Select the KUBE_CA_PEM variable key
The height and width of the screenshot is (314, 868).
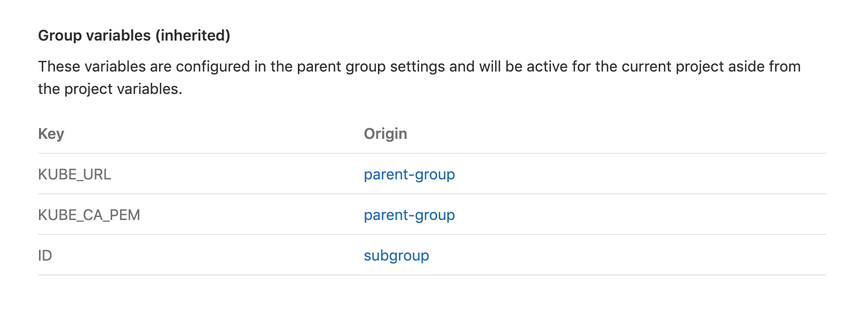tap(89, 215)
